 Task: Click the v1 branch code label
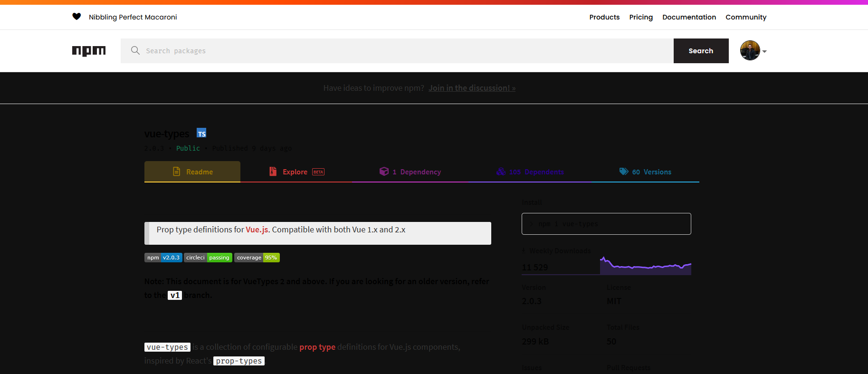click(x=175, y=295)
